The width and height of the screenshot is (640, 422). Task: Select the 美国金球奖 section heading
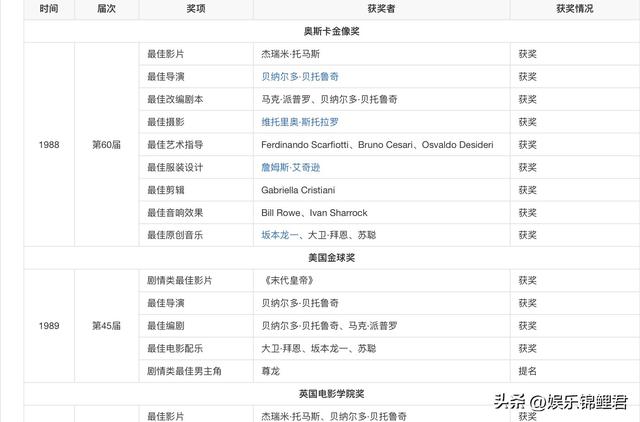coord(331,258)
